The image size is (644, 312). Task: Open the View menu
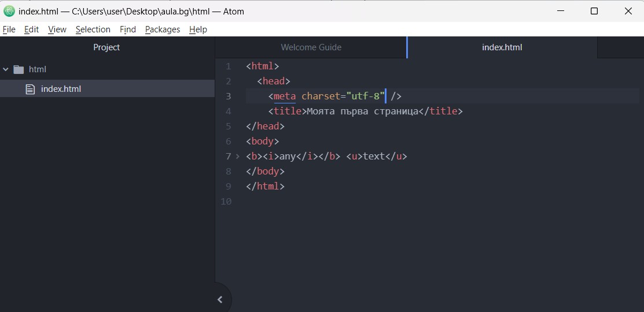[x=57, y=29]
